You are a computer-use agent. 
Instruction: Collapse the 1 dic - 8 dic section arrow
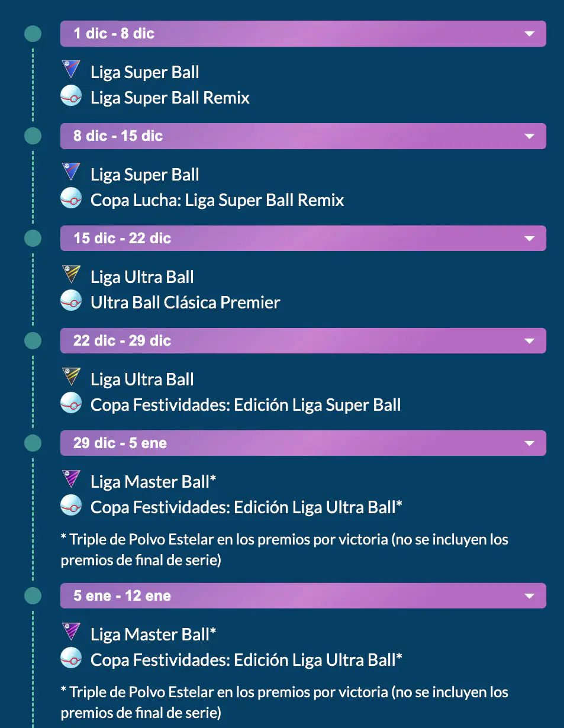coord(530,34)
